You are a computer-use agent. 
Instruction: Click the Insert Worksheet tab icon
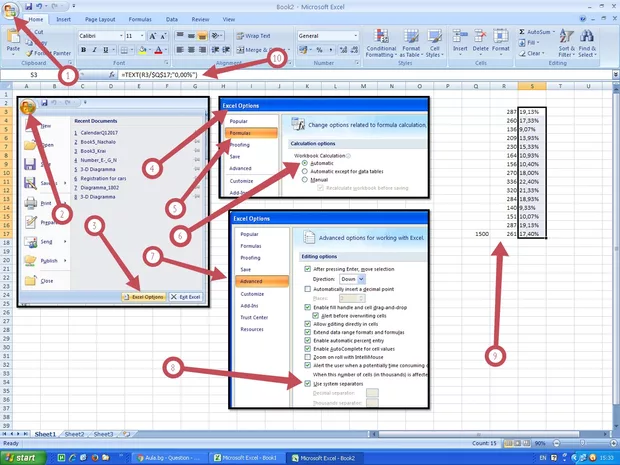[126, 434]
